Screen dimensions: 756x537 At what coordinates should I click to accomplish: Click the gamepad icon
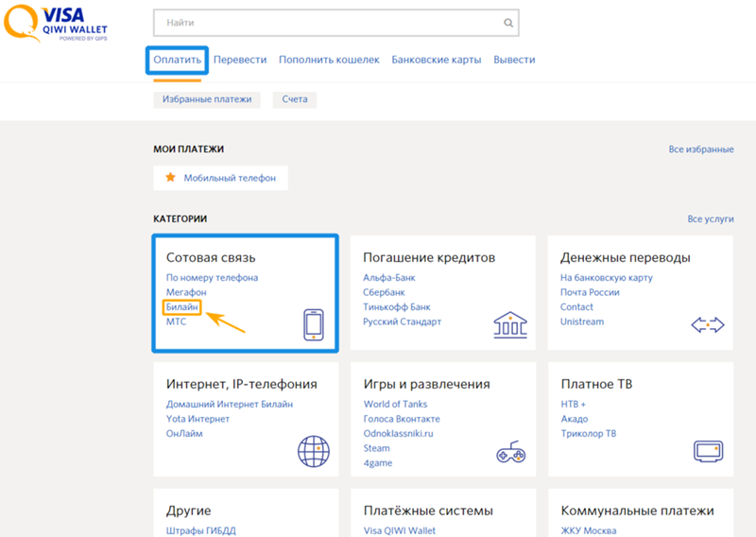point(511,452)
